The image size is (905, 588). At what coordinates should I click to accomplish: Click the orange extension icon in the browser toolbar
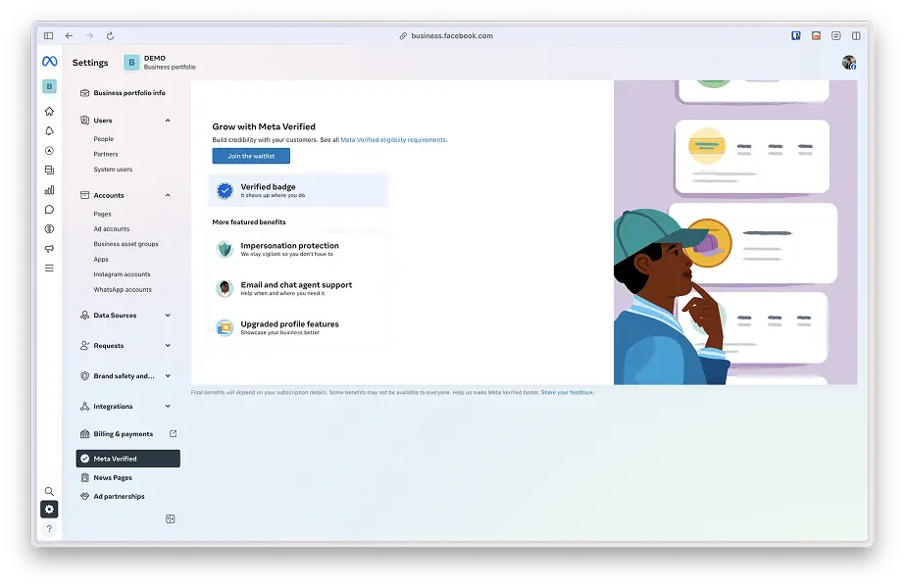pos(816,36)
